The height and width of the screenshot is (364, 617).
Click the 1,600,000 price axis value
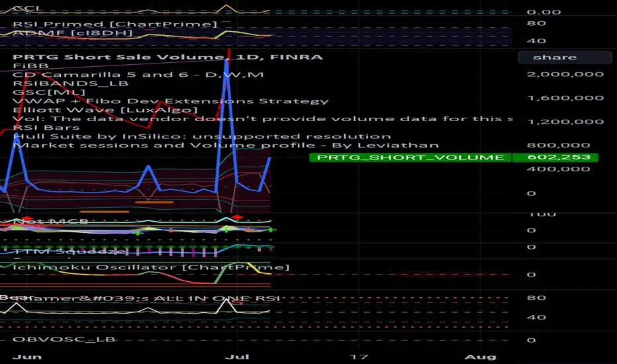(x=565, y=98)
